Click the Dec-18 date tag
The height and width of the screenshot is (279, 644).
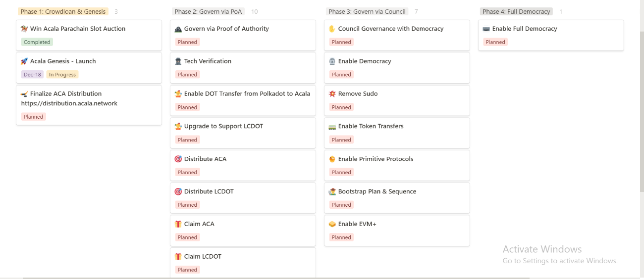pyautogui.click(x=32, y=75)
